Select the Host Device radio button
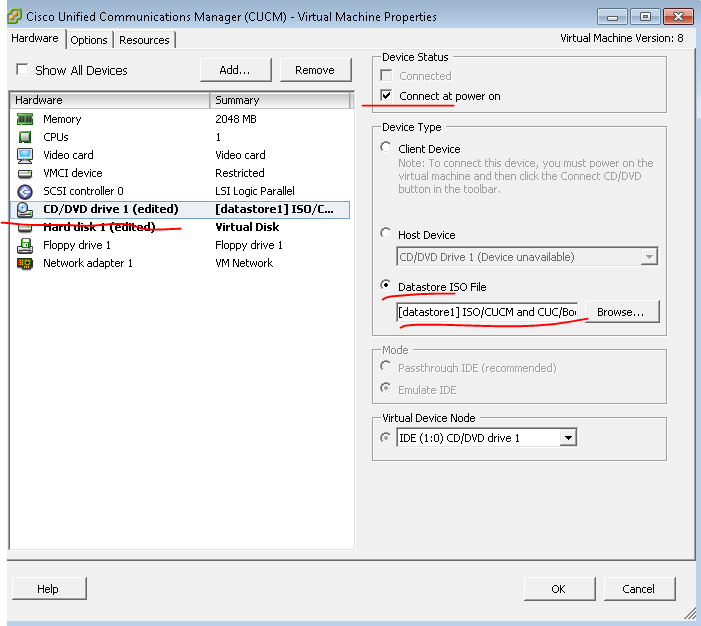Image resolution: width=701 pixels, height=626 pixels. pos(385,233)
